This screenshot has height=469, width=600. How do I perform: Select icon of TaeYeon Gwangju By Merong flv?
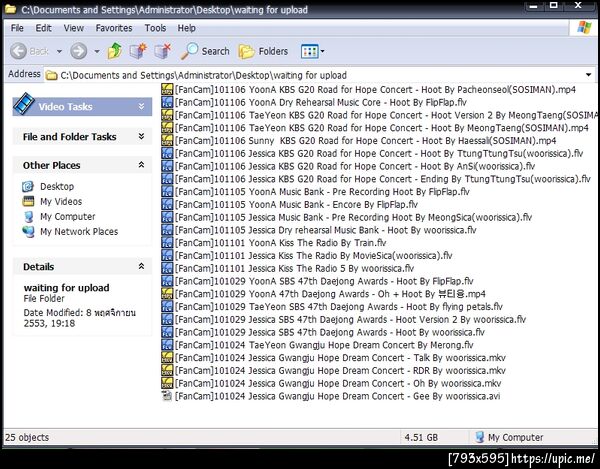pos(167,345)
